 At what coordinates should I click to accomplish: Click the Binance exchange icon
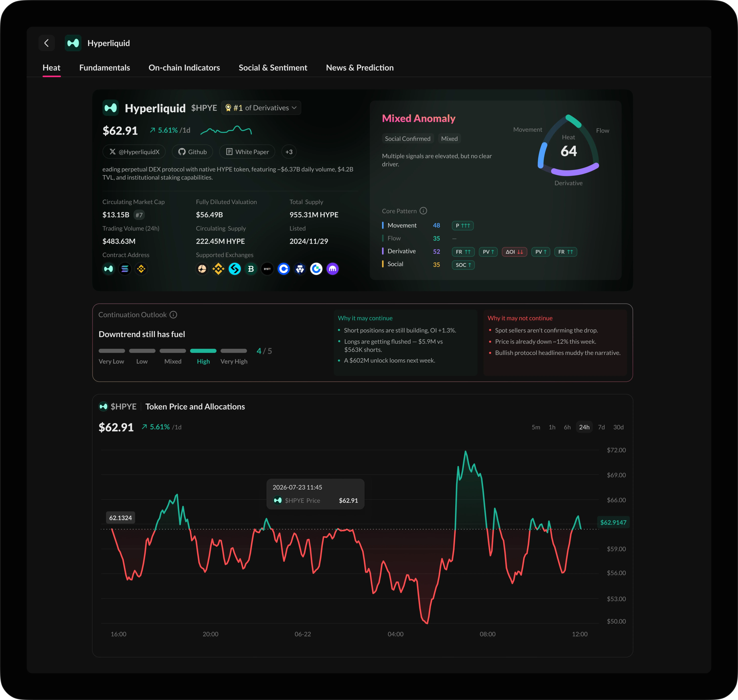(218, 269)
